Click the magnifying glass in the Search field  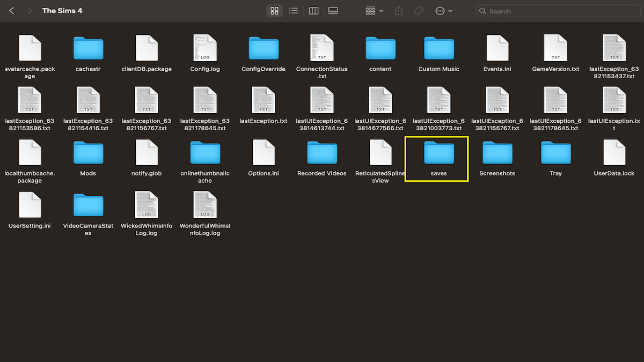tap(482, 11)
